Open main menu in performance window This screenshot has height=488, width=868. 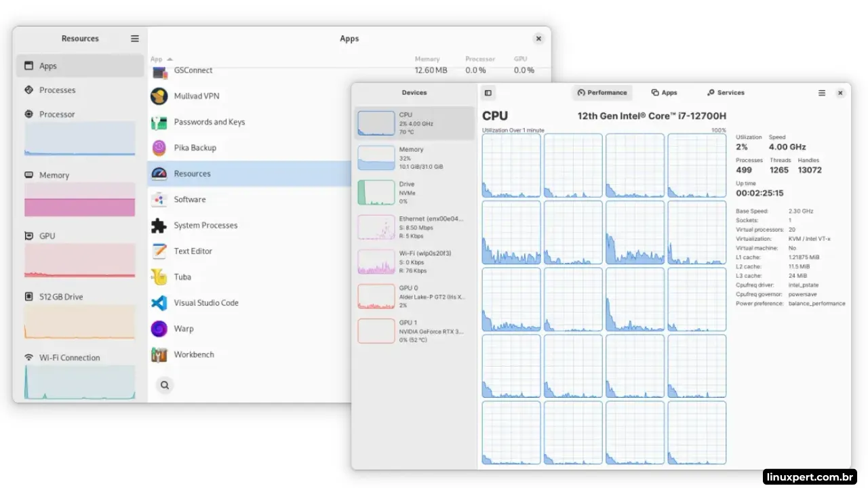[822, 93]
